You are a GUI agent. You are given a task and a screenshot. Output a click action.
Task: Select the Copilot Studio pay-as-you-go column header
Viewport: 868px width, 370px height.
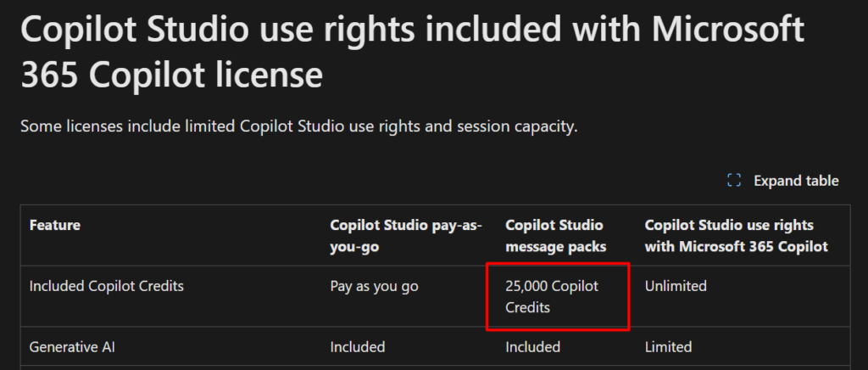(405, 235)
